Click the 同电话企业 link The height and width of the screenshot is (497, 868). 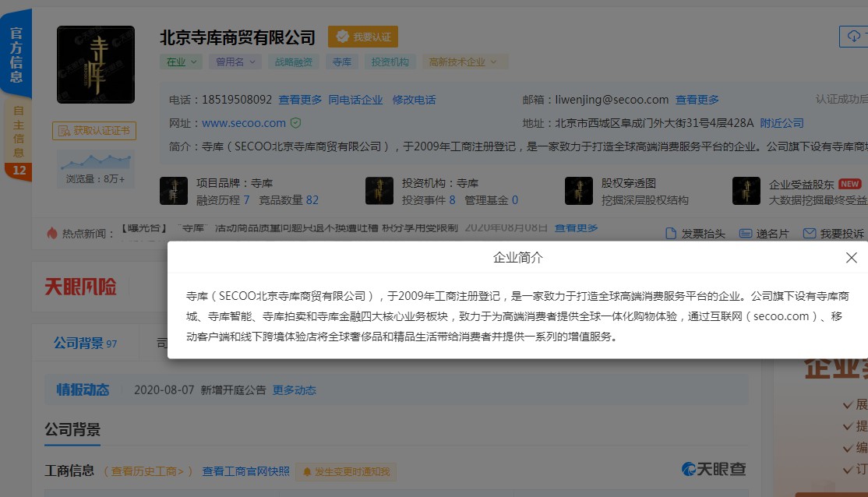[355, 100]
